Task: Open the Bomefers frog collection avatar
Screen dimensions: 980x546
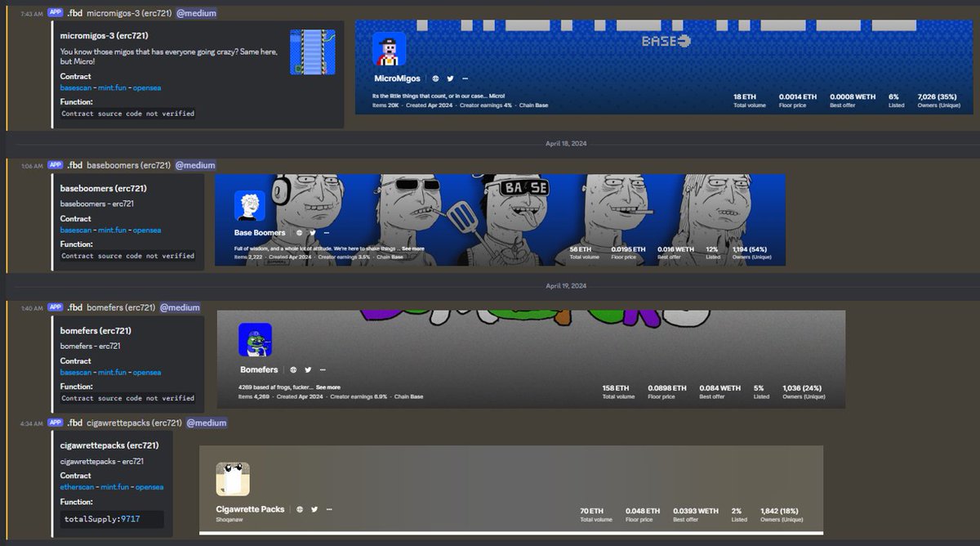Action: click(255, 340)
